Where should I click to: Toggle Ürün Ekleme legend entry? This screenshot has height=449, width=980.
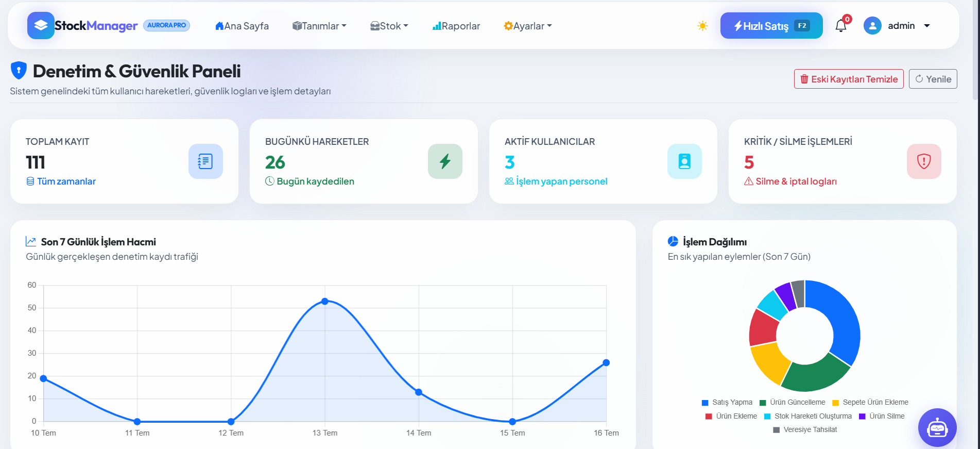731,417
